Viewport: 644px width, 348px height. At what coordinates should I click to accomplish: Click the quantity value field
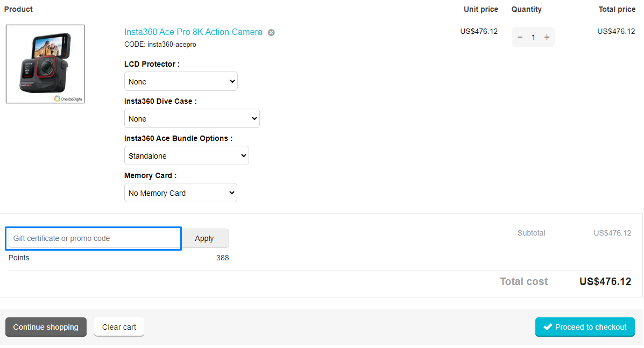click(x=533, y=37)
